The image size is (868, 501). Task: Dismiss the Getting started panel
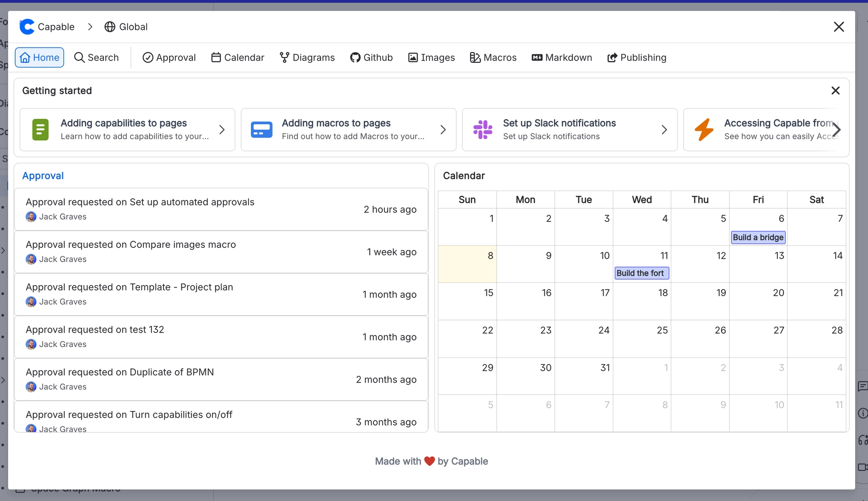pos(835,90)
